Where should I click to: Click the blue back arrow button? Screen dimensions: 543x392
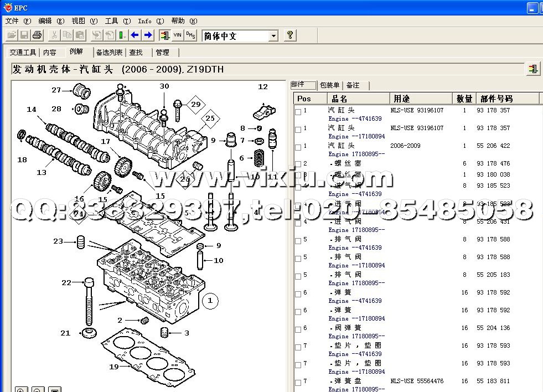(135, 35)
